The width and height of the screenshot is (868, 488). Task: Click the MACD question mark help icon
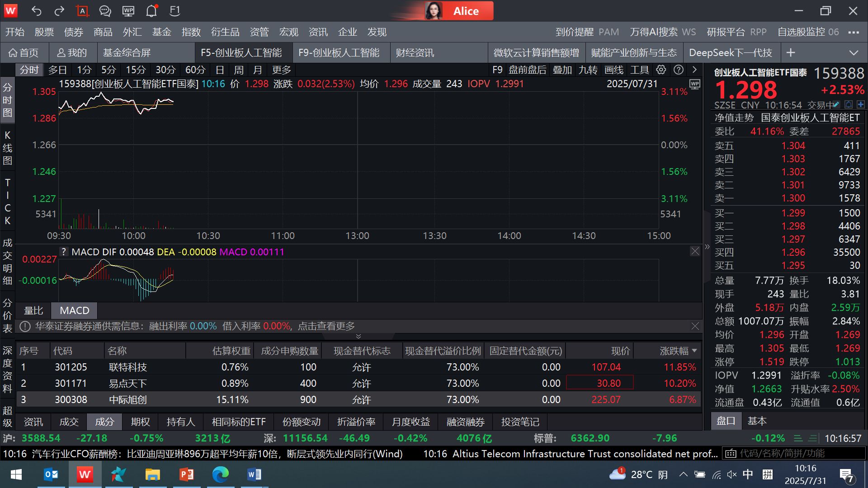(x=64, y=252)
